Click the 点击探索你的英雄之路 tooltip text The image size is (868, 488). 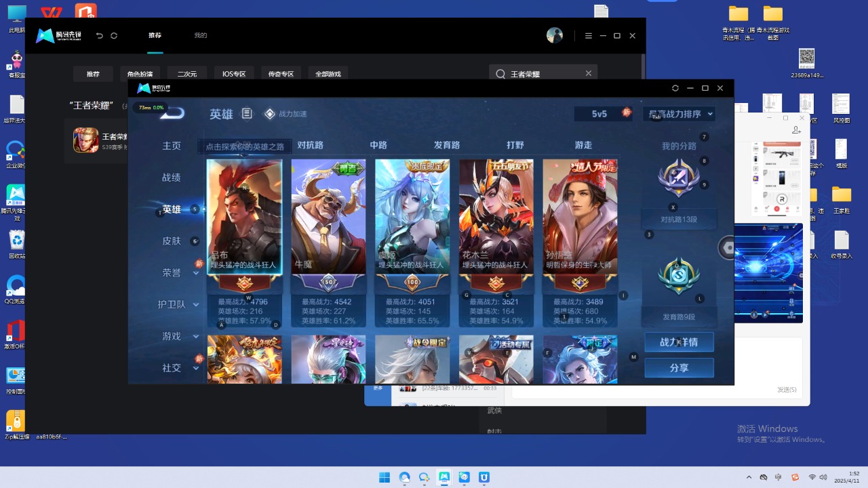245,146
